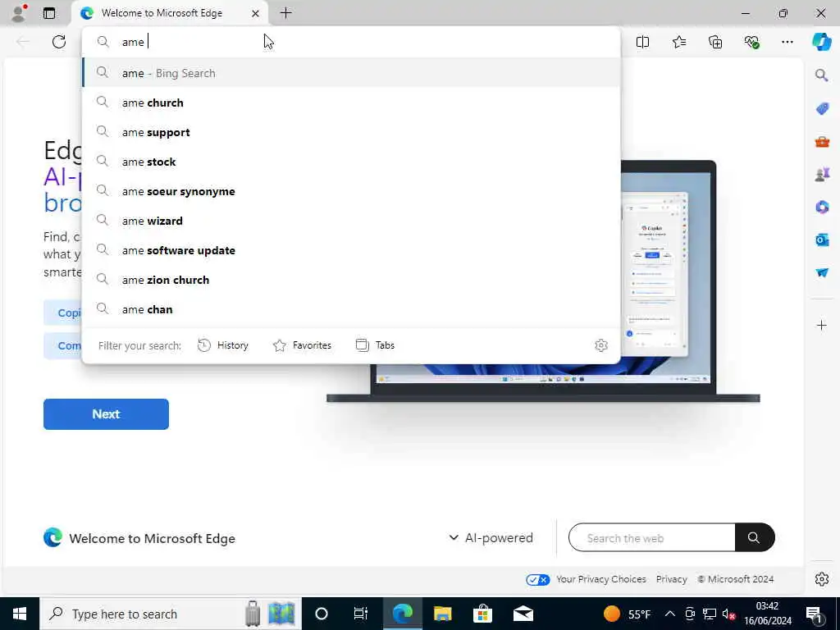
Task: Open sidebar Drop paper plane icon
Action: (822, 272)
